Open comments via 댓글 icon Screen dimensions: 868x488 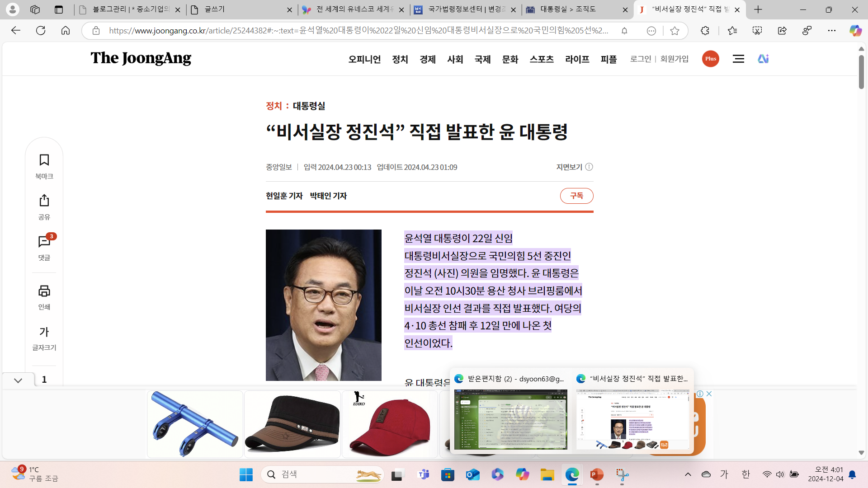[x=44, y=242]
